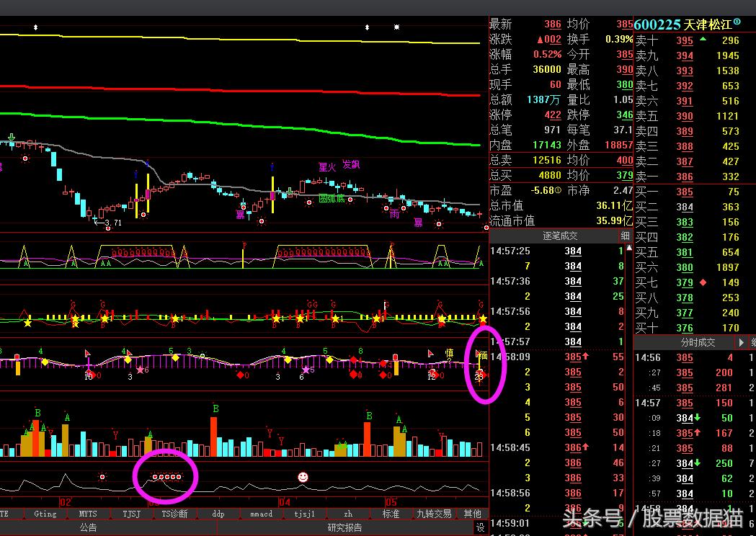Click the 05 month marker on timeline

pos(391,502)
